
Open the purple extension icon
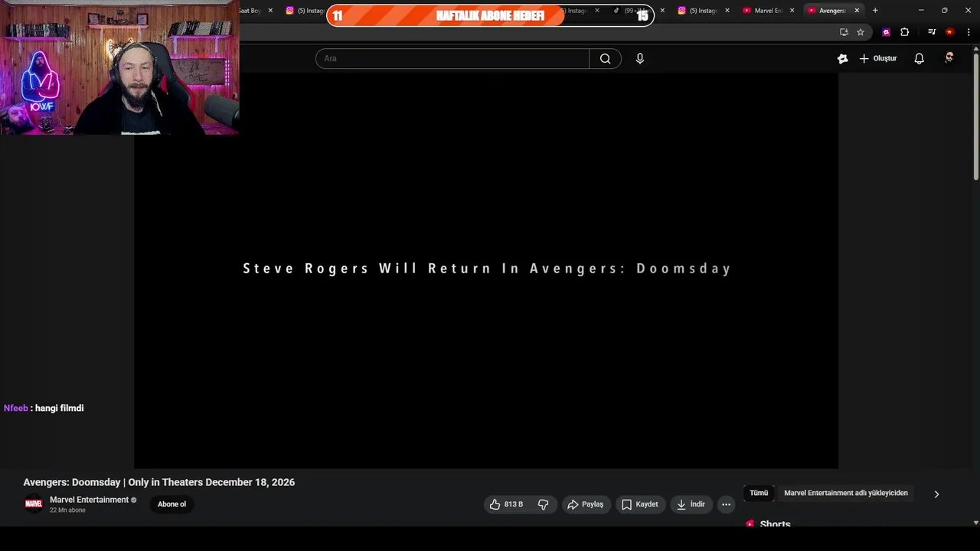coord(886,32)
